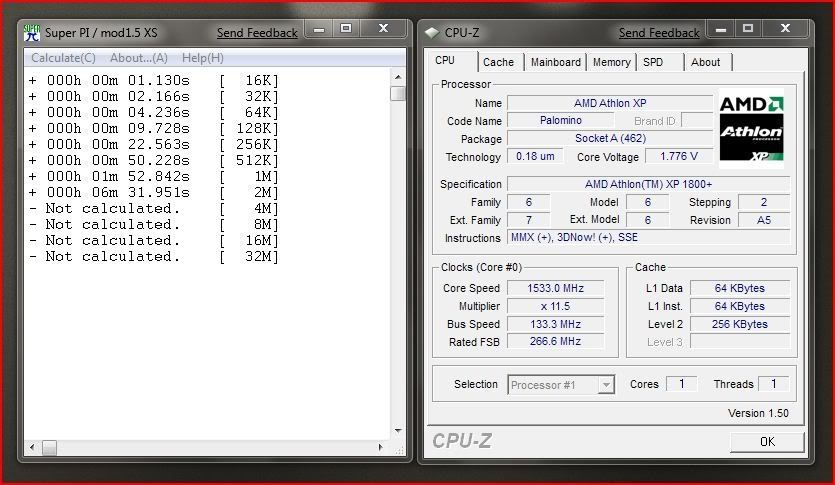The height and width of the screenshot is (485, 835).
Task: Click the Not calculated 32M line
Action: [153, 256]
